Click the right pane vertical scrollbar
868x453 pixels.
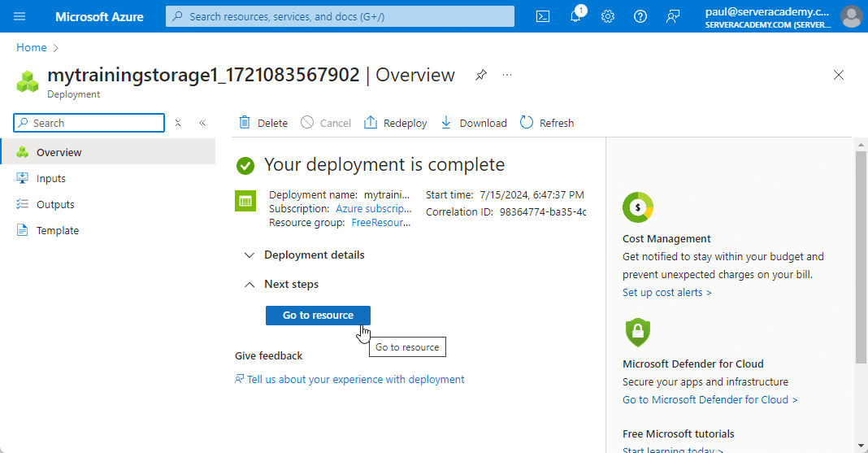coord(861,256)
